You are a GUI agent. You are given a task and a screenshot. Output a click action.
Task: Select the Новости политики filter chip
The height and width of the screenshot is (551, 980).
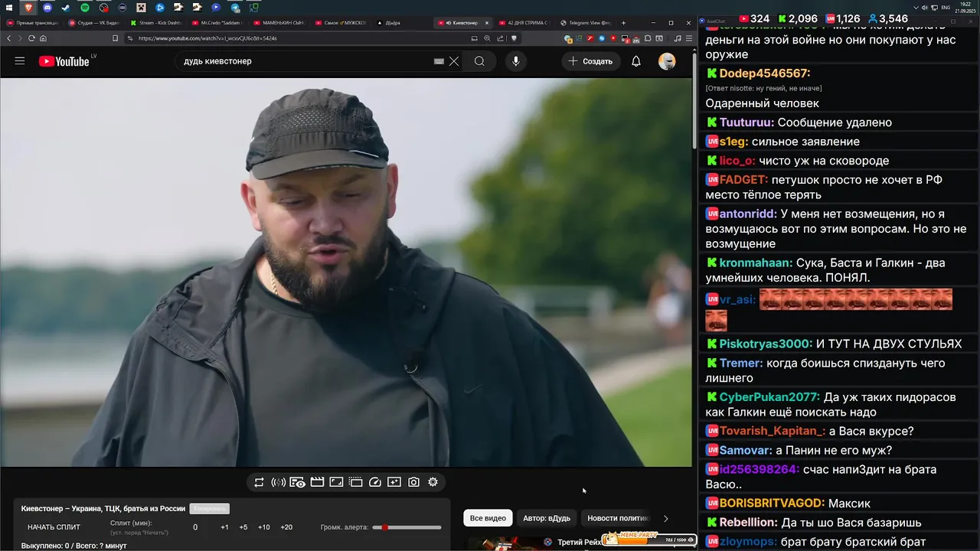(x=618, y=518)
